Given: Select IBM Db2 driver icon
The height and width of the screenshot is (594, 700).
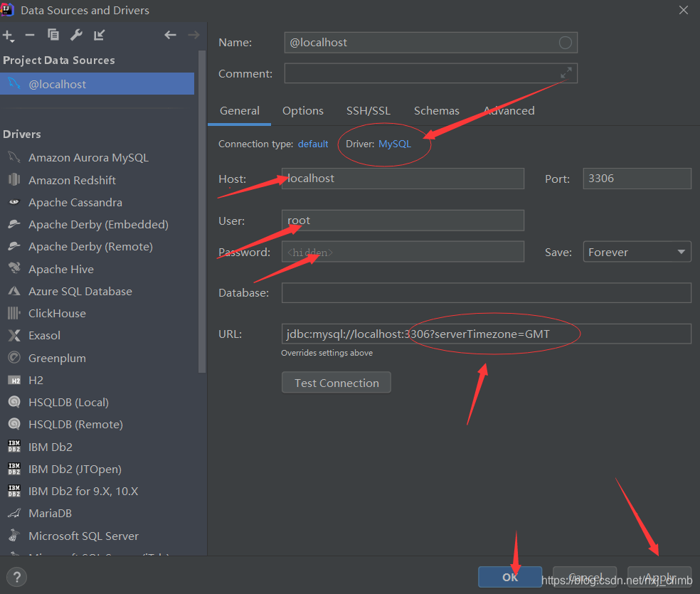Looking at the screenshot, I should (x=14, y=446).
